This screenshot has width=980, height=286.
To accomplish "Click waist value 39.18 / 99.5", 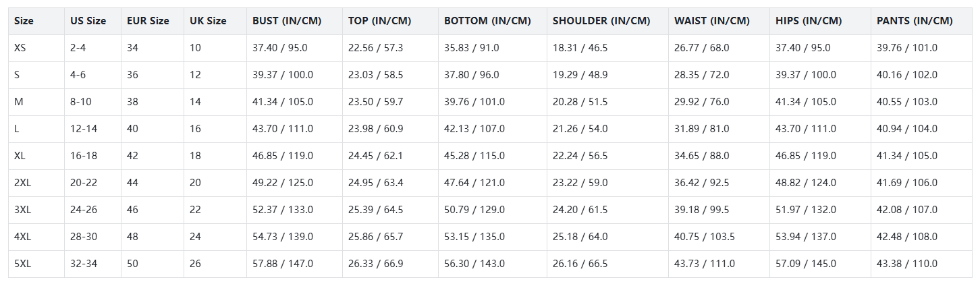I will [701, 210].
